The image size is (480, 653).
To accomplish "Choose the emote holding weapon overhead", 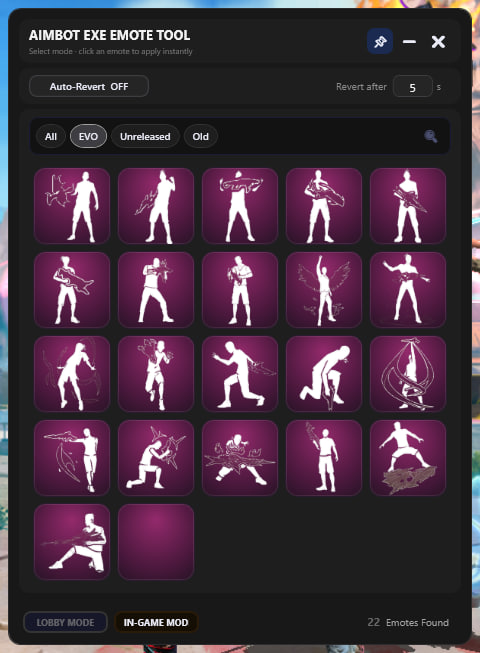I will [240, 206].
